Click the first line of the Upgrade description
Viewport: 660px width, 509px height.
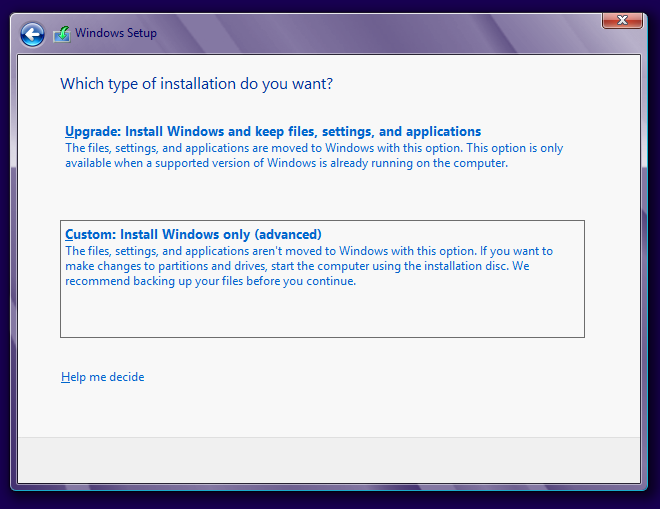coord(313,148)
